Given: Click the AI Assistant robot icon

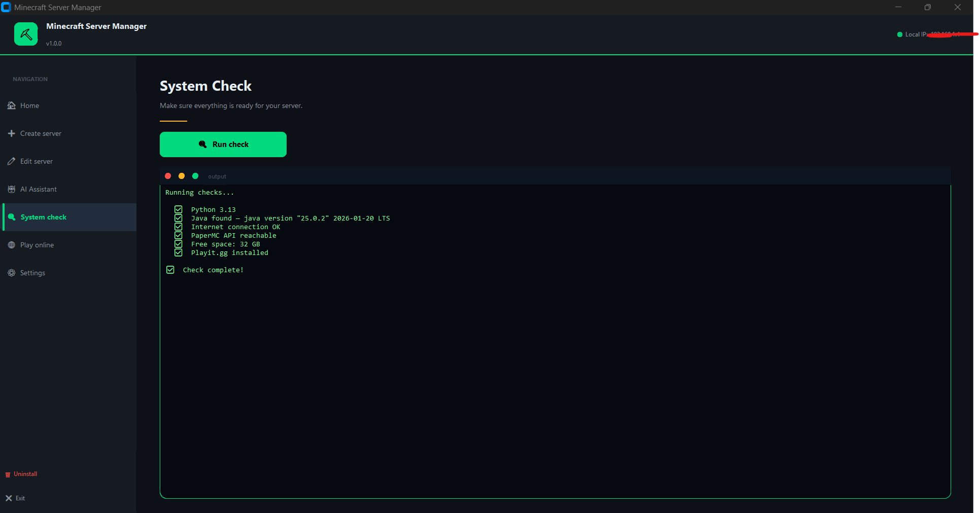Looking at the screenshot, I should 12,189.
